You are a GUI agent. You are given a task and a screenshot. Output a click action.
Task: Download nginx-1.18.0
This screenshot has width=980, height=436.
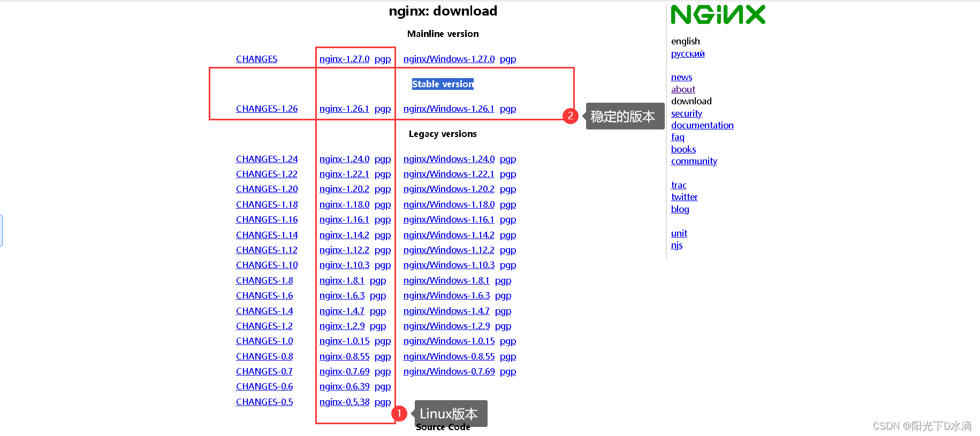click(344, 204)
